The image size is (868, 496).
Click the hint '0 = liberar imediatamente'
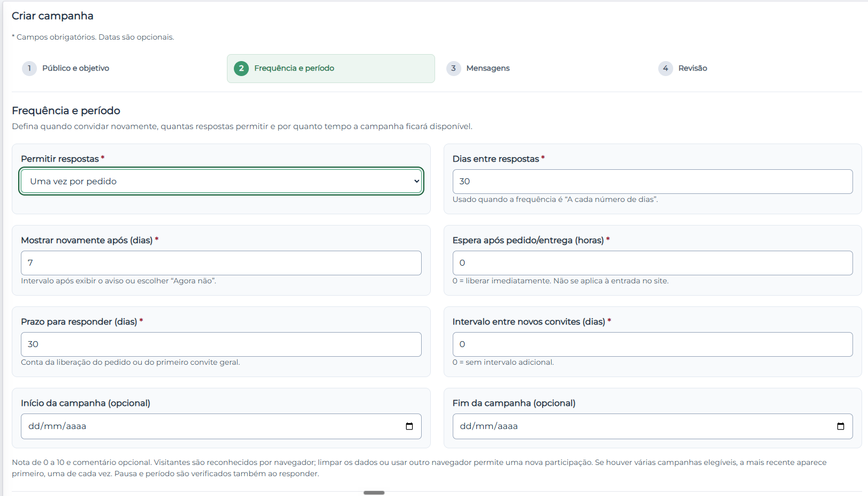[560, 281]
